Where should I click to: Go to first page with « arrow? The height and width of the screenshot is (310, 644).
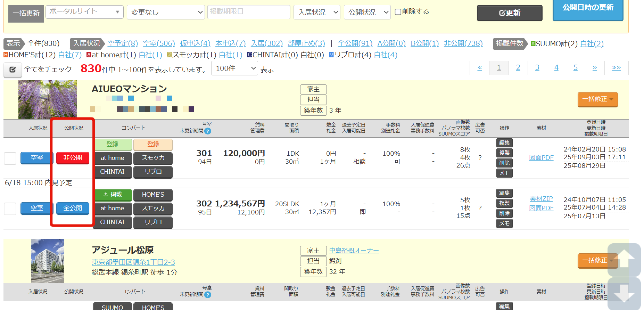click(x=479, y=68)
